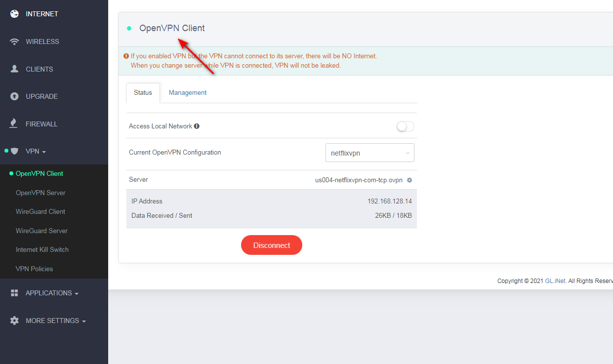The height and width of the screenshot is (364, 613).
Task: Open the Upgrade menu item
Action: click(42, 96)
